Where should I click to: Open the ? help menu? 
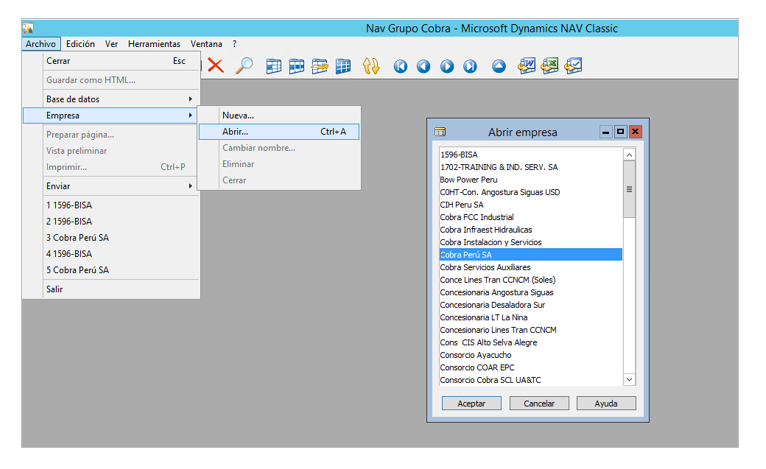click(x=234, y=44)
